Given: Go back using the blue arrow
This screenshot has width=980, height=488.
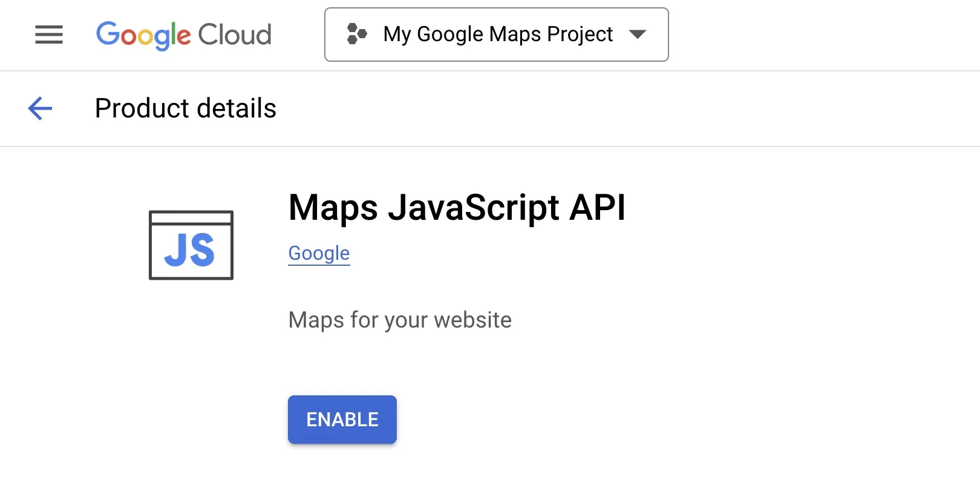Looking at the screenshot, I should pos(41,108).
